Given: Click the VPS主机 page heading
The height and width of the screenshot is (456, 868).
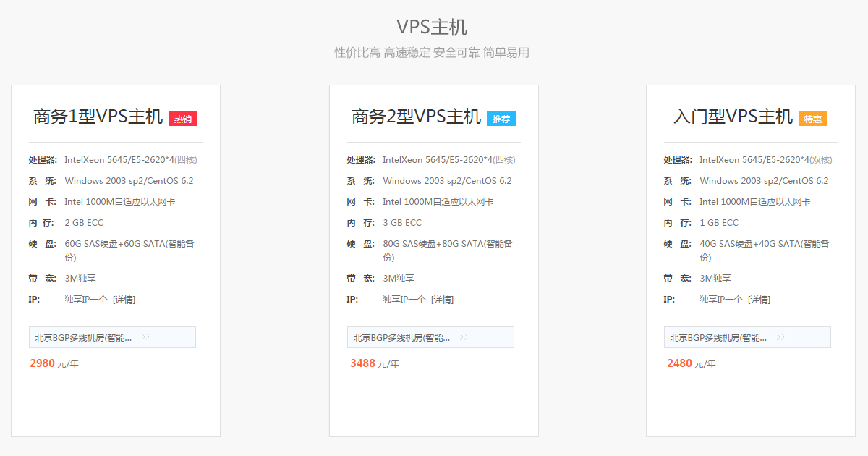Looking at the screenshot, I should click(x=432, y=28).
